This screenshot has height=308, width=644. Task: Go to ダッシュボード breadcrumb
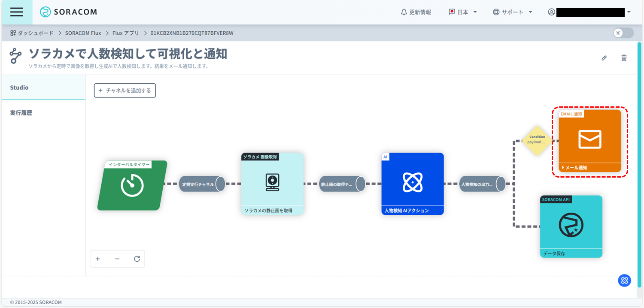(x=32, y=33)
